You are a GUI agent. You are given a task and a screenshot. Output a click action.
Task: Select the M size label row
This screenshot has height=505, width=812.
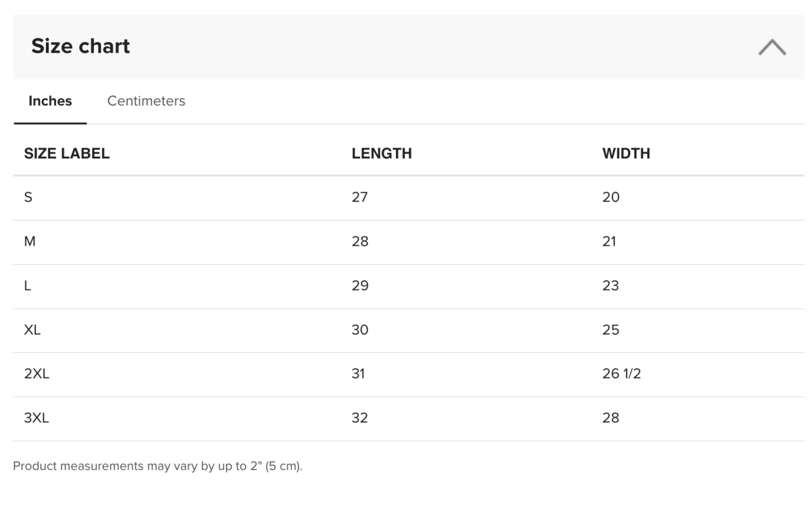click(29, 242)
